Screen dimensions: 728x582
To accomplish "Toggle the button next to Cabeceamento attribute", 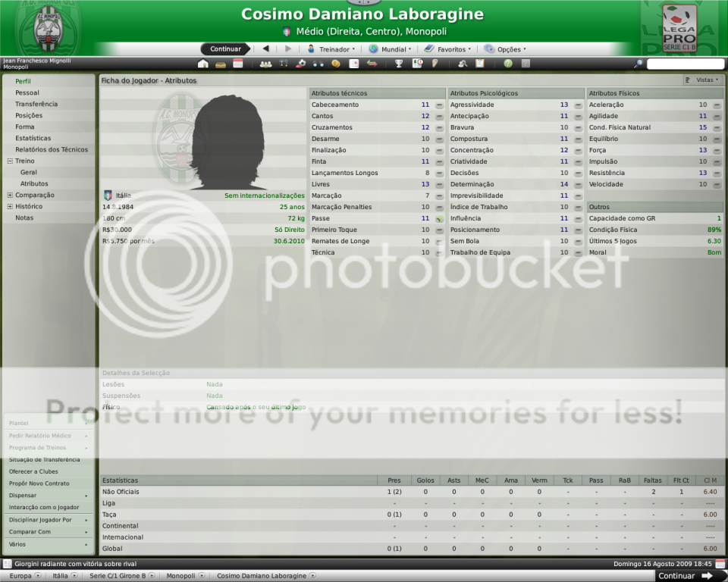I will [x=439, y=105].
